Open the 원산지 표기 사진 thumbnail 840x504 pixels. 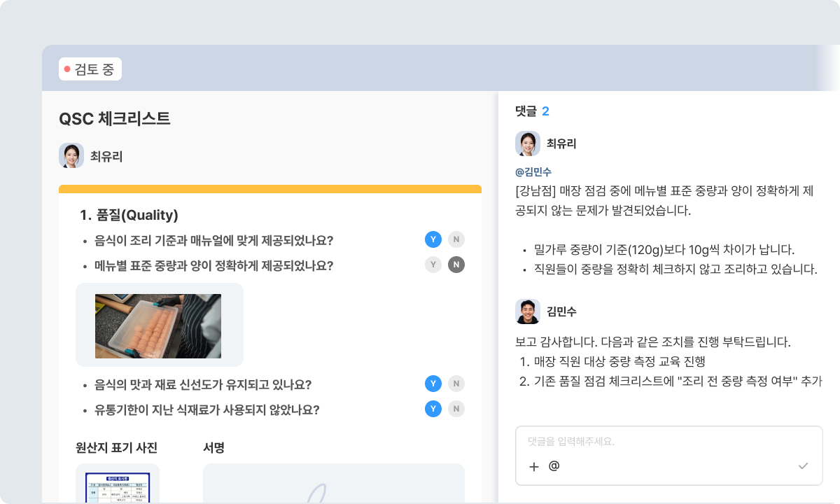pyautogui.click(x=118, y=483)
